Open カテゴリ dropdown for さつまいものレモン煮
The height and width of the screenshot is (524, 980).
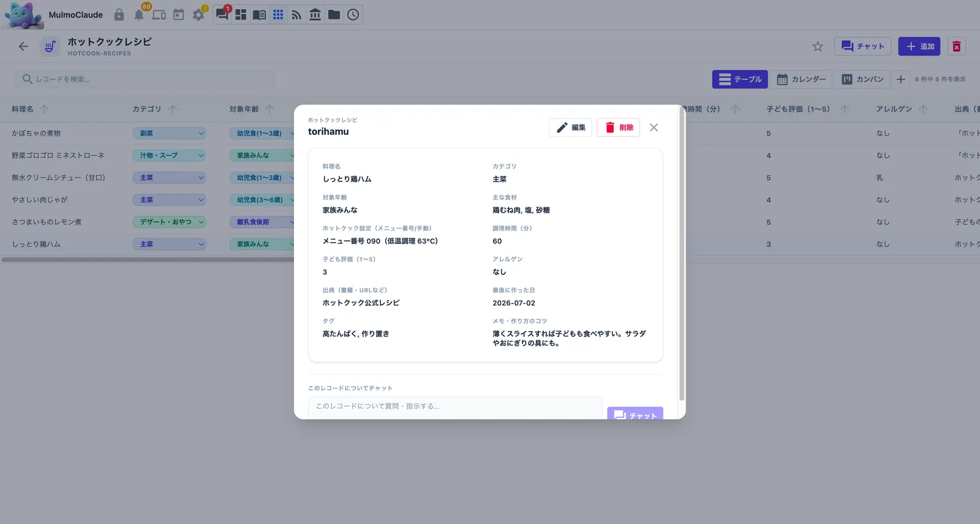point(170,222)
